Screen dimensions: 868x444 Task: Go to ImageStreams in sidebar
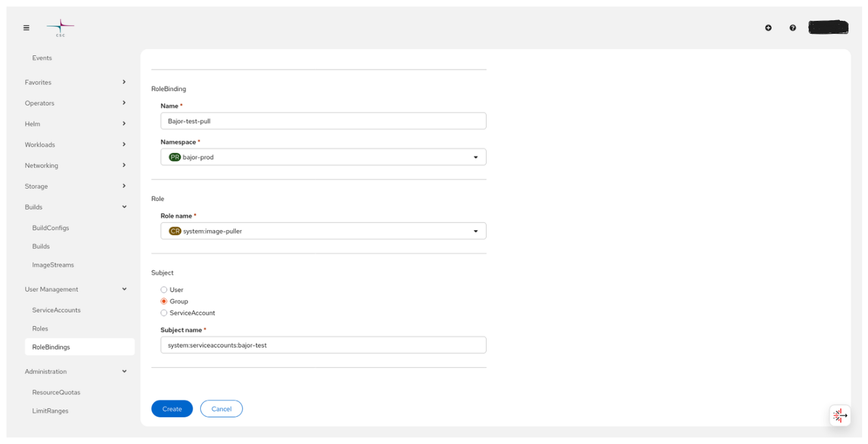tap(53, 265)
